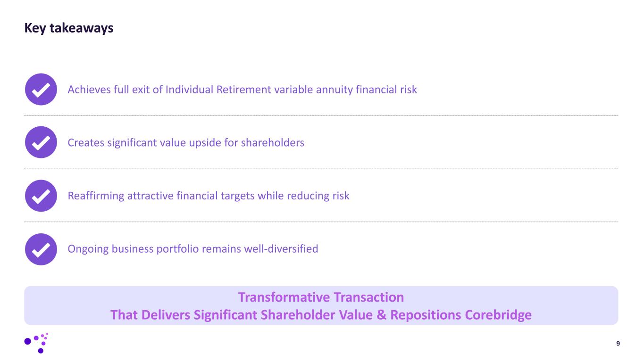Viewport: 644px width, 362px height.
Task: Click the dotted divider below "Achieves full exit"
Action: [321, 115]
